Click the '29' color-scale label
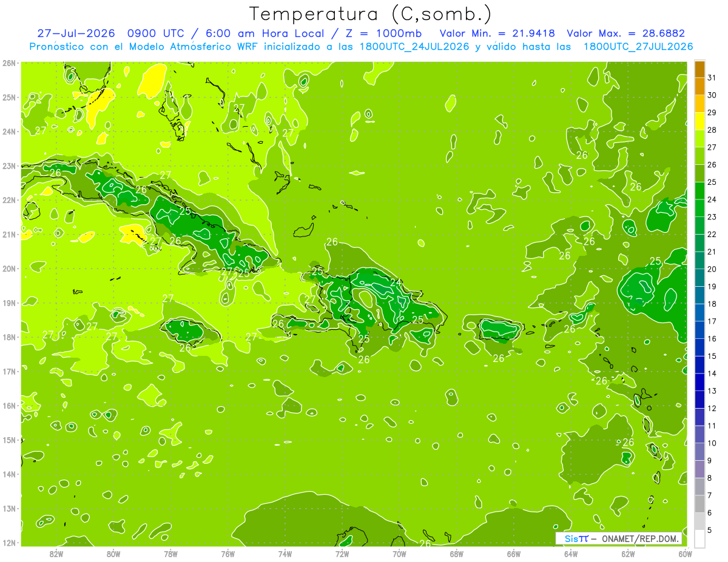 712,113
